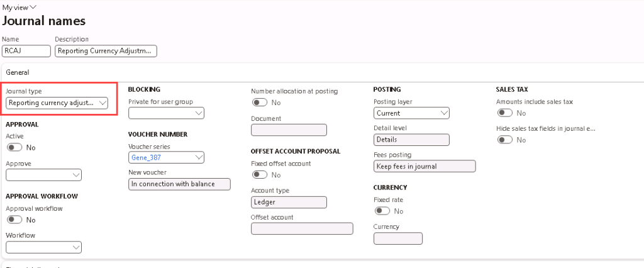Collapse the General section header

18,72
